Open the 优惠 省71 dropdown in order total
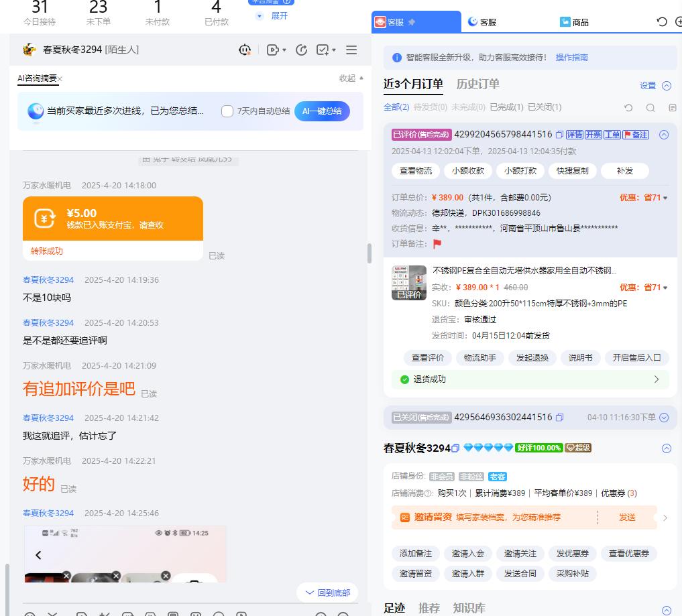 coord(644,198)
